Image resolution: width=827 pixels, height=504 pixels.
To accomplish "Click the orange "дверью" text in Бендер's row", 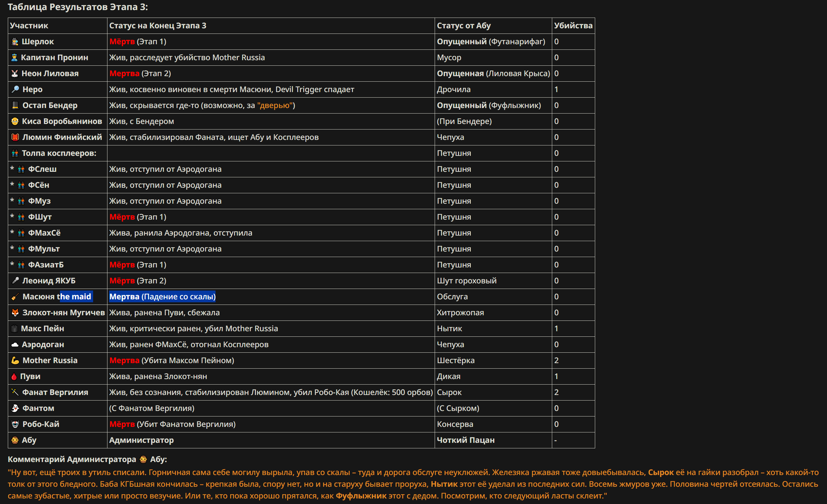I will click(275, 105).
